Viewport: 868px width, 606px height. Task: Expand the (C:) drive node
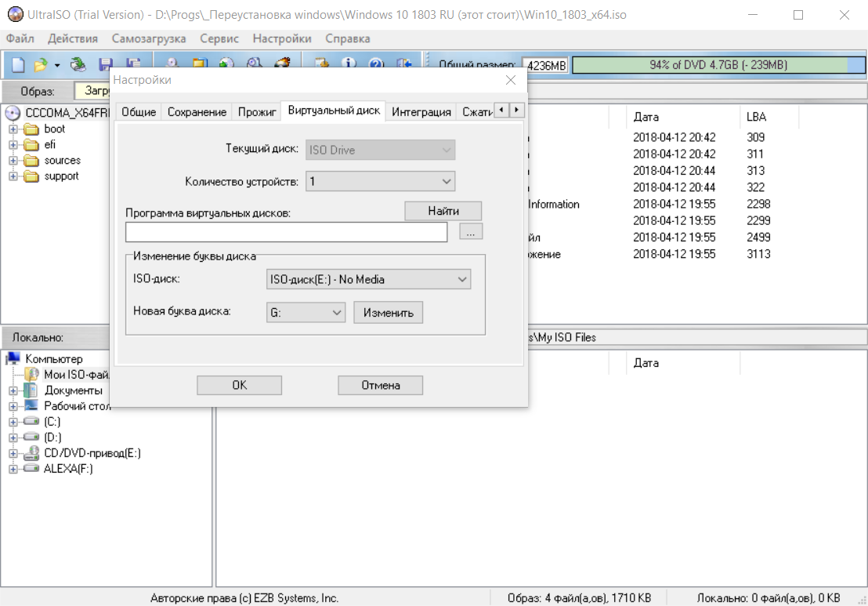[13, 422]
